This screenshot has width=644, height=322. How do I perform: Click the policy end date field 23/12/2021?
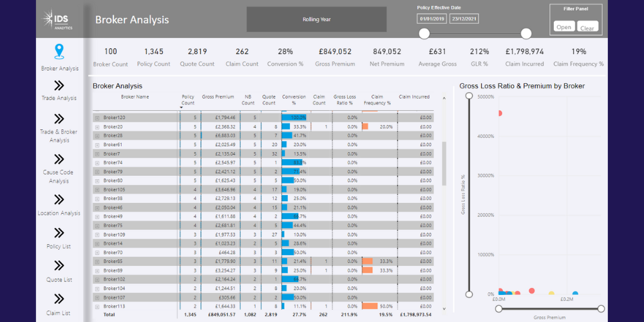pyautogui.click(x=464, y=19)
